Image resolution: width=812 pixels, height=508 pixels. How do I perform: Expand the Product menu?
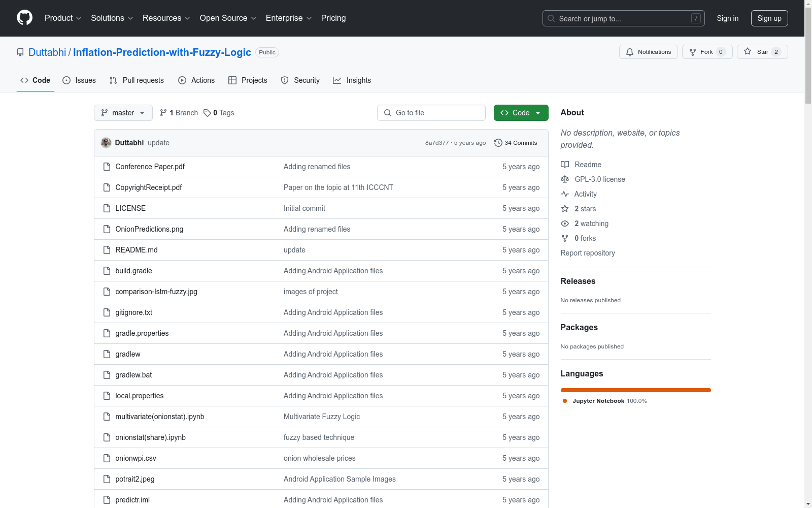coord(63,18)
